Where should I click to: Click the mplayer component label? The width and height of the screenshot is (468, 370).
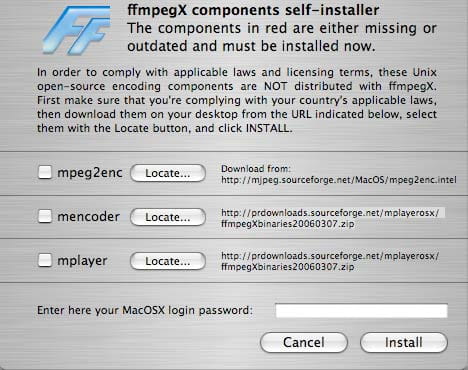pyautogui.click(x=82, y=261)
